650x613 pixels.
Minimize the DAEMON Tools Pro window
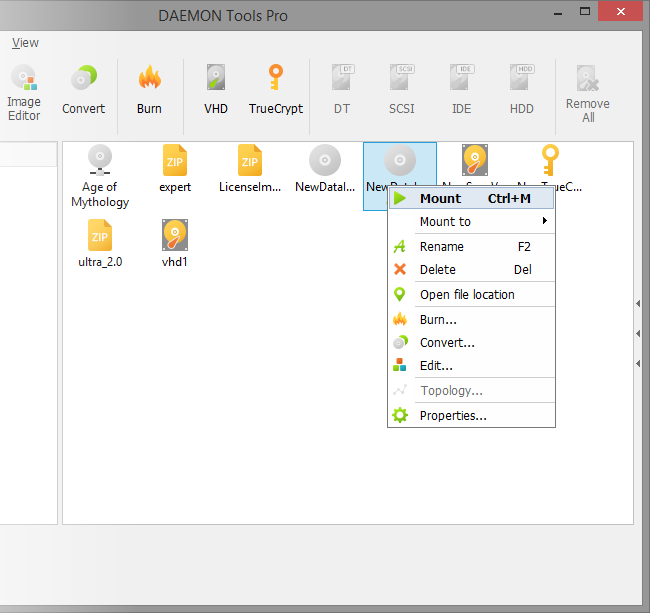click(x=558, y=13)
